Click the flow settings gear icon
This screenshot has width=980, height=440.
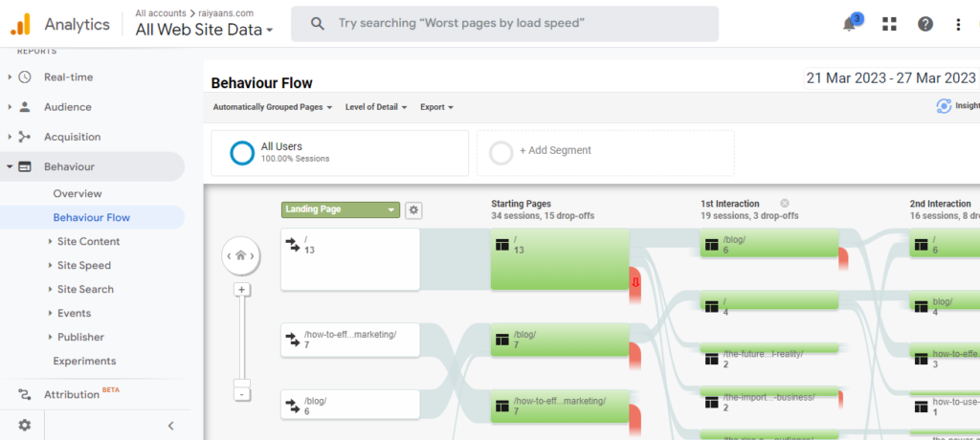click(x=413, y=209)
